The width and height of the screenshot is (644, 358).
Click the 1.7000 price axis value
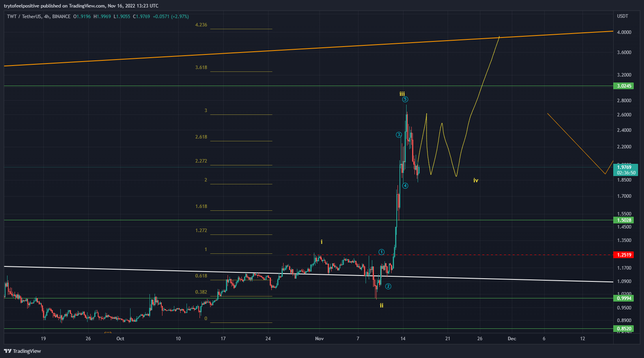coord(624,196)
